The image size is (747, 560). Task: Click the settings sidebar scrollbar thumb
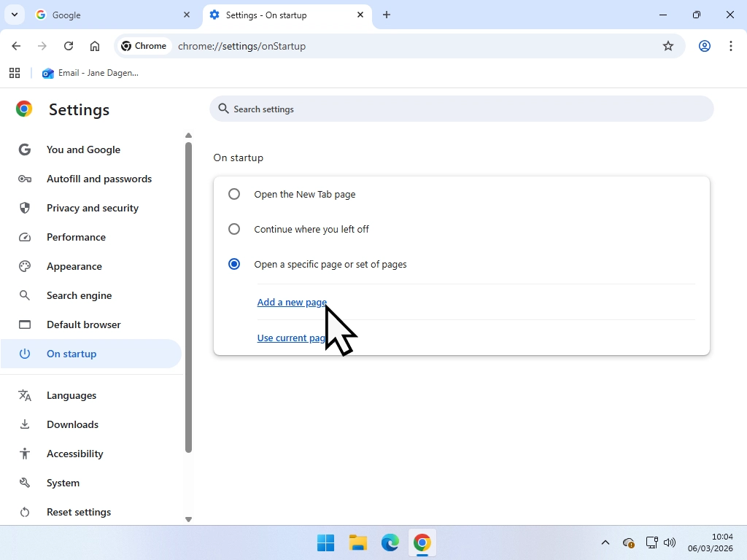[189, 297]
